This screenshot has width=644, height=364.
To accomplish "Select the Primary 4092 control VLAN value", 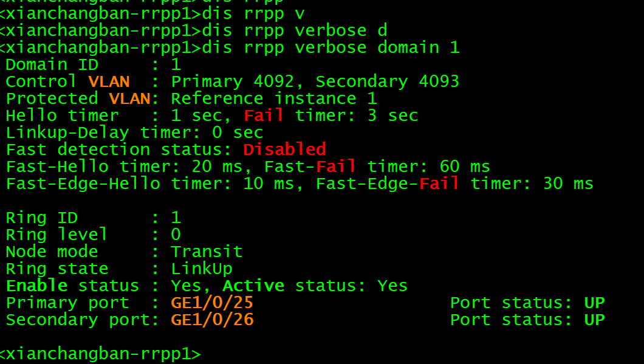I will [x=232, y=81].
